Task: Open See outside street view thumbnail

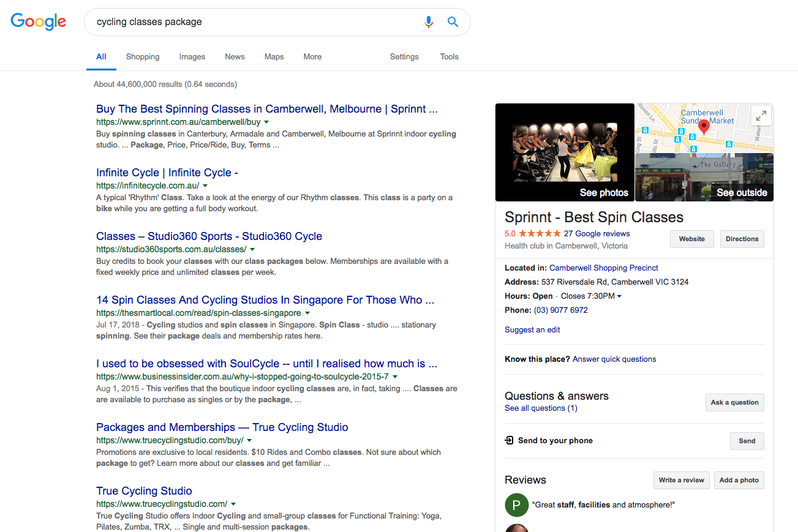Action: [x=704, y=177]
